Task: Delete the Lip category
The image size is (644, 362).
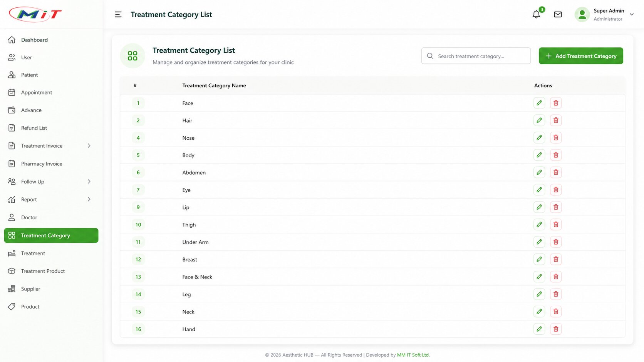Action: click(556, 207)
